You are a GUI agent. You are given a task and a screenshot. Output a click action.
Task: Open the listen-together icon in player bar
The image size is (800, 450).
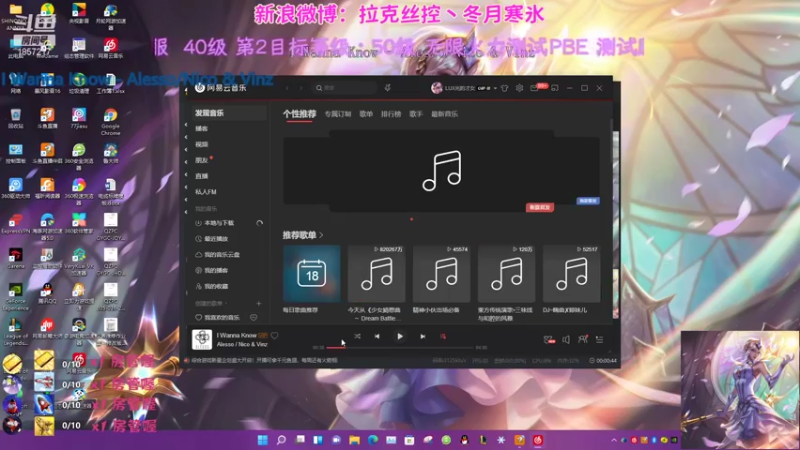coord(583,339)
